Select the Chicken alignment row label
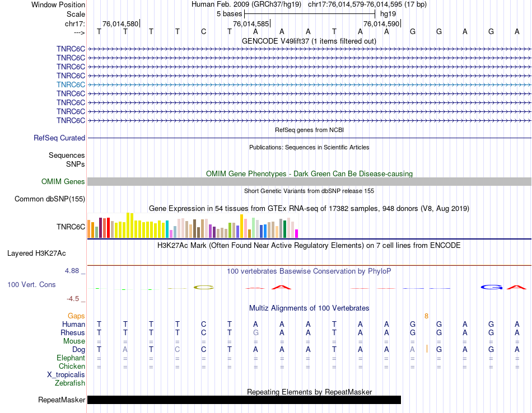The width and height of the screenshot is (532, 413). (72, 366)
